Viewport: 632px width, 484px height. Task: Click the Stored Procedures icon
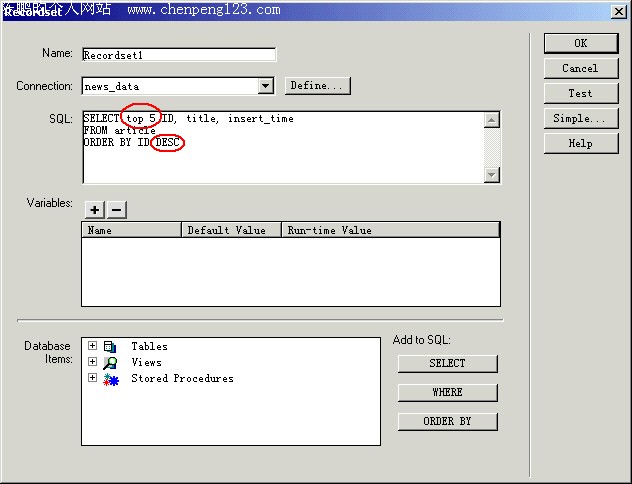(110, 379)
